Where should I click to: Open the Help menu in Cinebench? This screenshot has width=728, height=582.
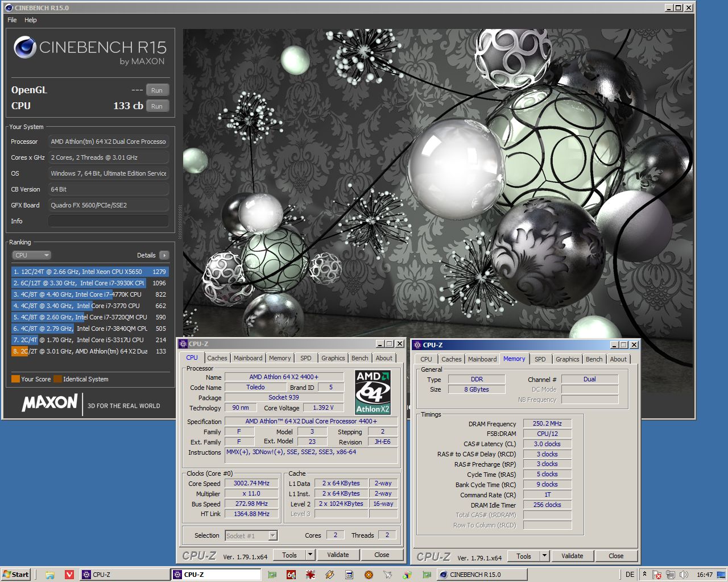point(31,20)
